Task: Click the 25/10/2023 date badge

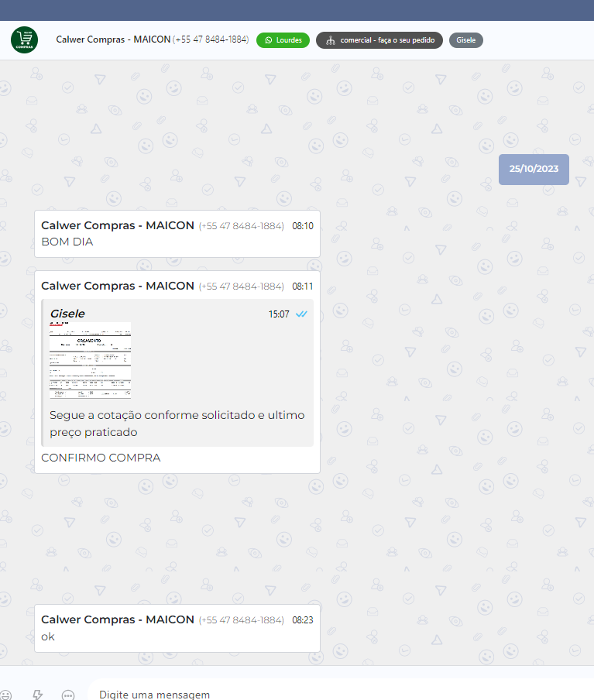Action: point(534,169)
